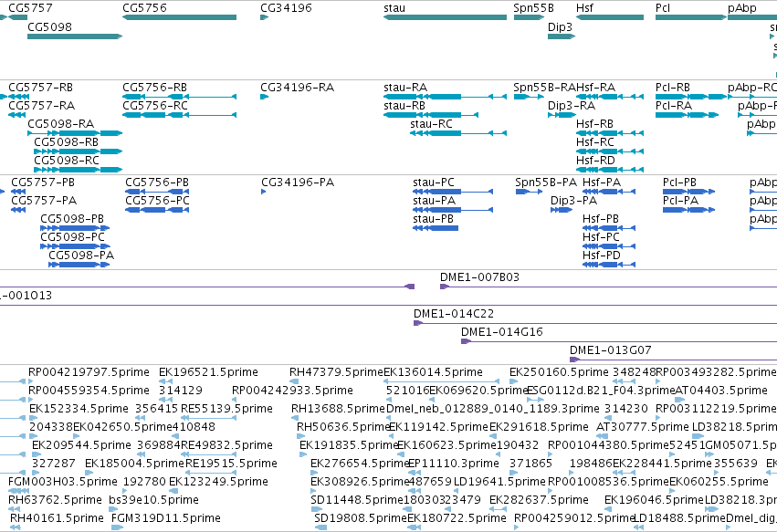777x532 pixels.
Task: Select the EK136014.5prime EST feature
Action: pyautogui.click(x=442, y=382)
